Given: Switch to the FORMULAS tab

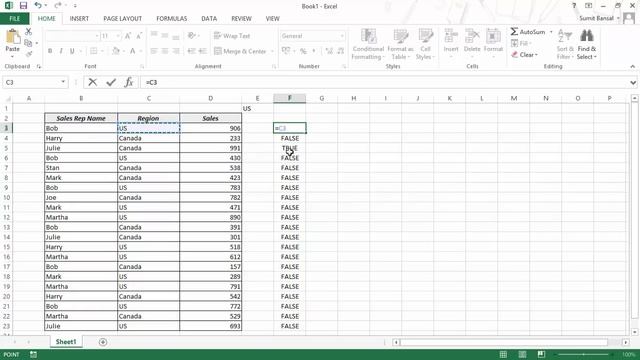Looking at the screenshot, I should pos(171,18).
